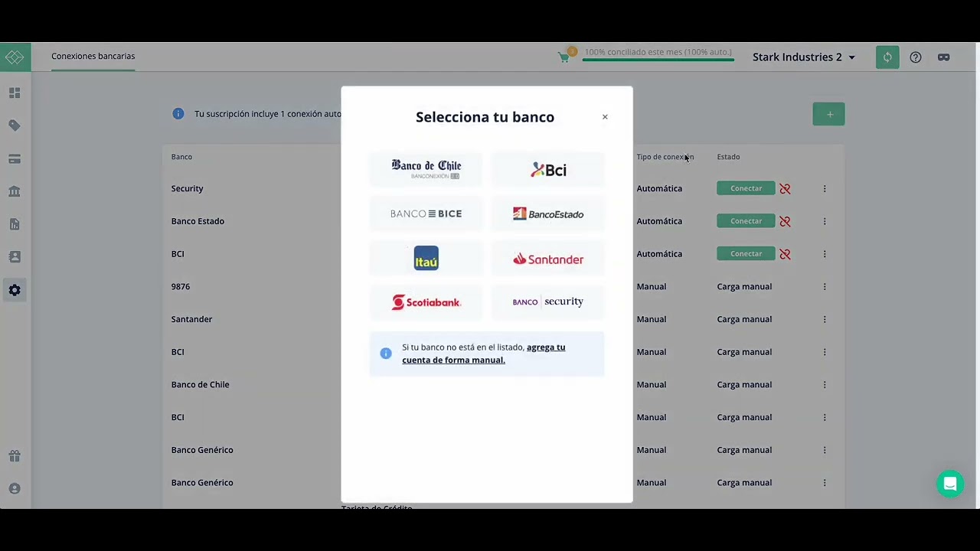Open tags icon in sidebar

15,126
